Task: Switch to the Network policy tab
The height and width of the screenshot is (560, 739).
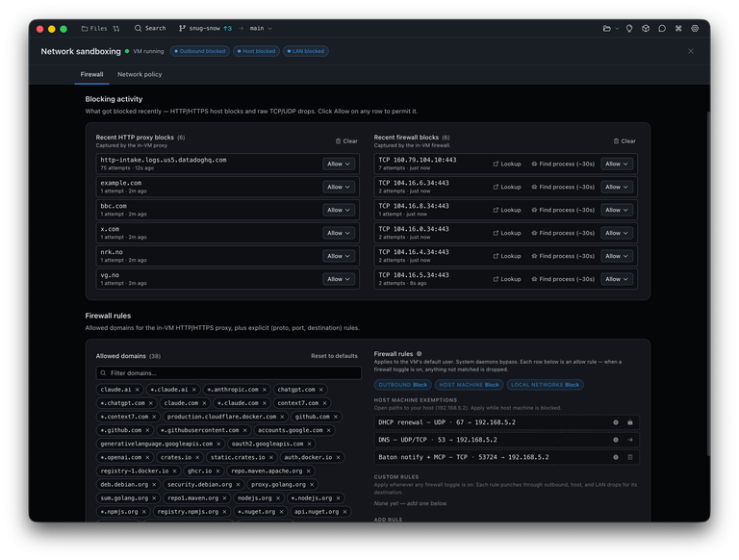Action: point(140,74)
